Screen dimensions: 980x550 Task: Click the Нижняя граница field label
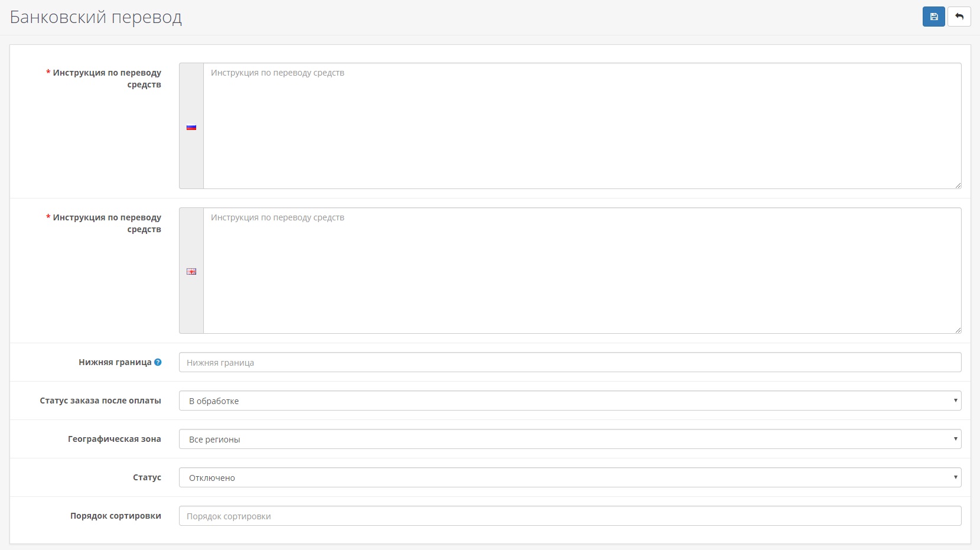tap(115, 362)
